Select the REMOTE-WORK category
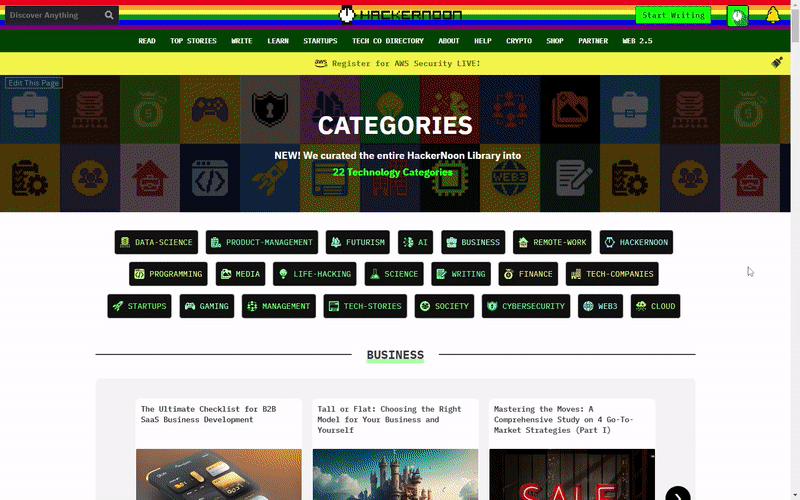Screen dimensions: 800x500 (x=552, y=242)
